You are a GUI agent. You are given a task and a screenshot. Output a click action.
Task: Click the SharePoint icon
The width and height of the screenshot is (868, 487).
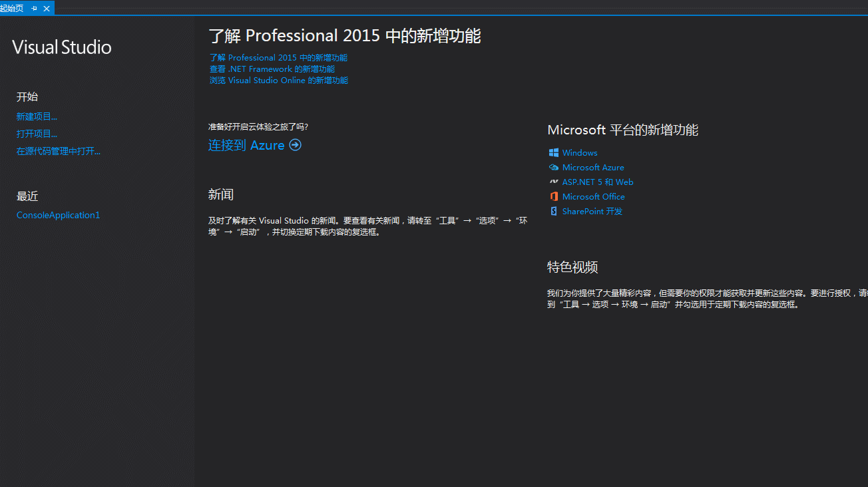click(x=554, y=211)
